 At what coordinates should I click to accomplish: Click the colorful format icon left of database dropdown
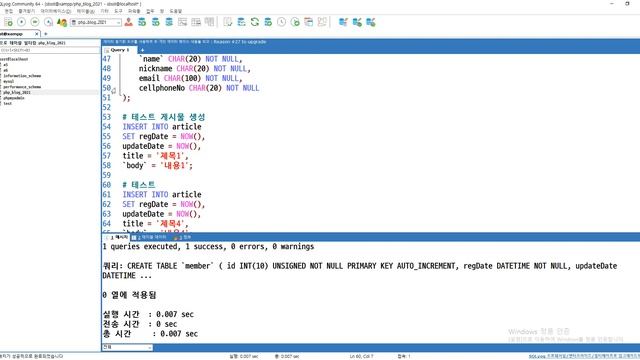coord(62,22)
